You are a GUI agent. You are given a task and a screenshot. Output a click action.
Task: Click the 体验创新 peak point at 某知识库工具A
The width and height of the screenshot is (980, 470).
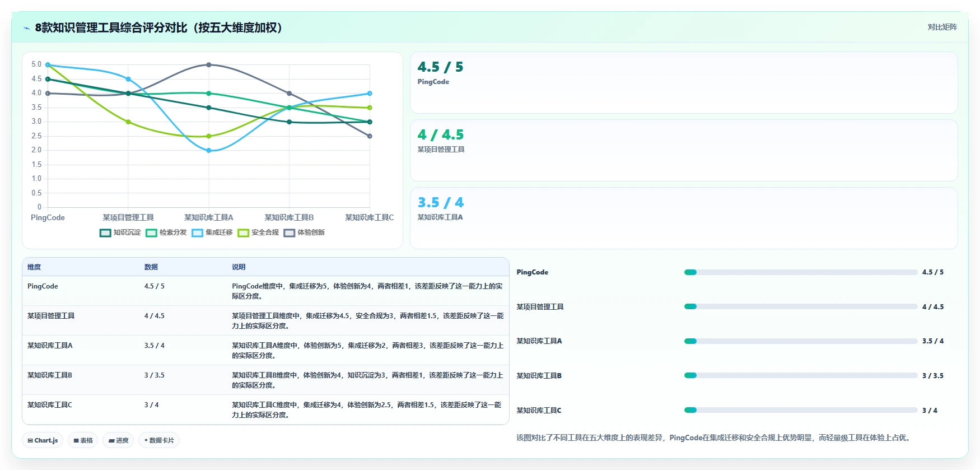tap(209, 65)
